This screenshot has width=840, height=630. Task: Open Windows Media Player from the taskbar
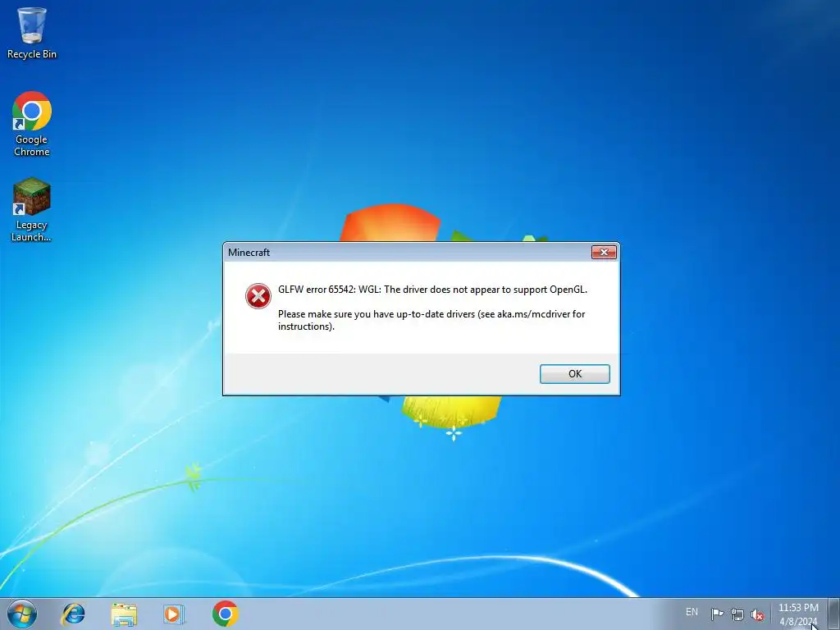point(173,614)
